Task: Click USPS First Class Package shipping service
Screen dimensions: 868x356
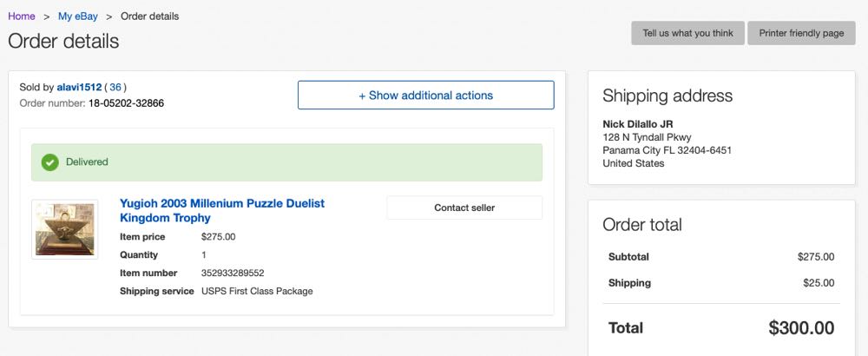Action: 256,292
